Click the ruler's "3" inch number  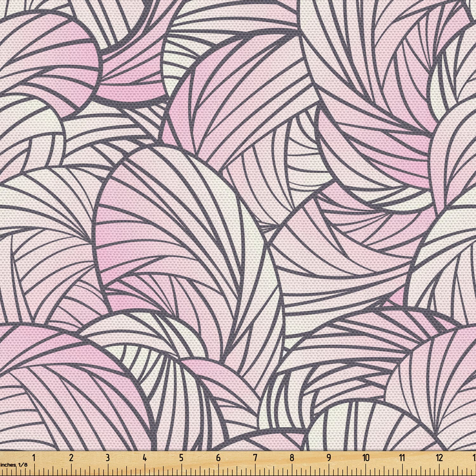click(108, 458)
